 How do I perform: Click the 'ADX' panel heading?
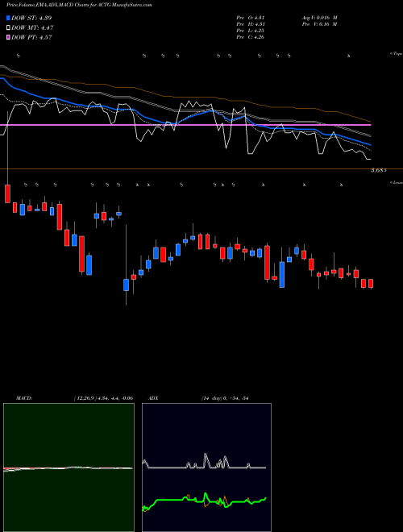153,398
